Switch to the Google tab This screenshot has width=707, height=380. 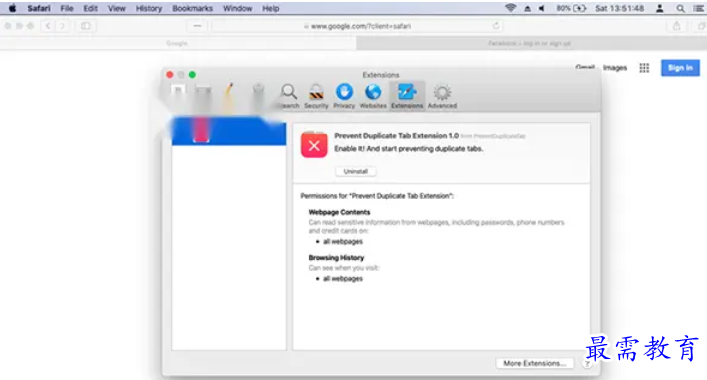(177, 43)
